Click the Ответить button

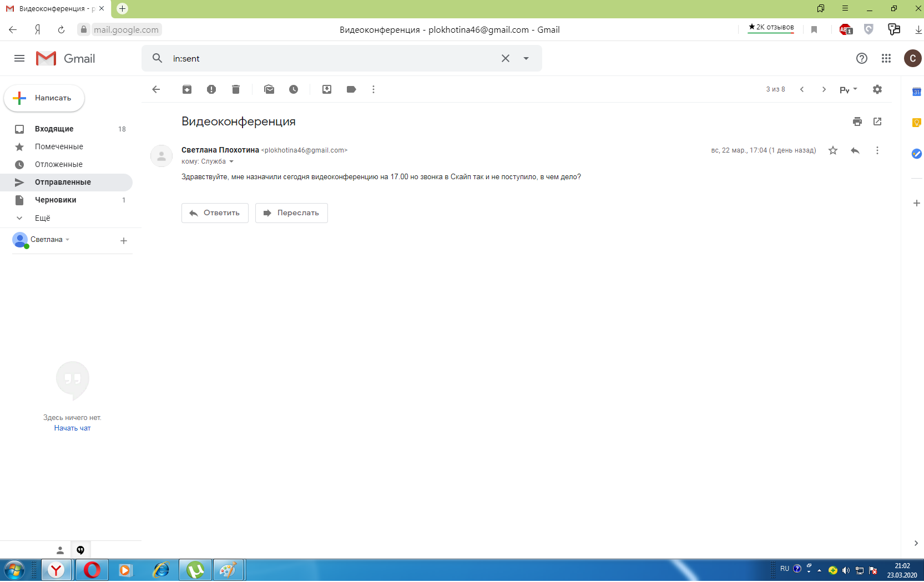[215, 213]
